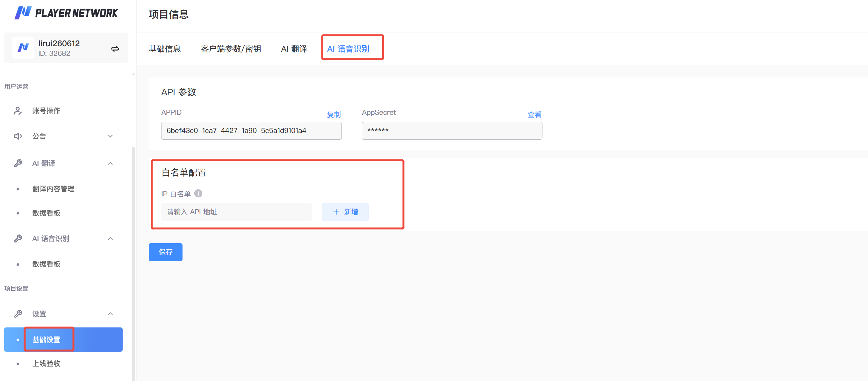Open 翻译内容管理 in the sidebar
The height and width of the screenshot is (381, 868).
coord(63,189)
